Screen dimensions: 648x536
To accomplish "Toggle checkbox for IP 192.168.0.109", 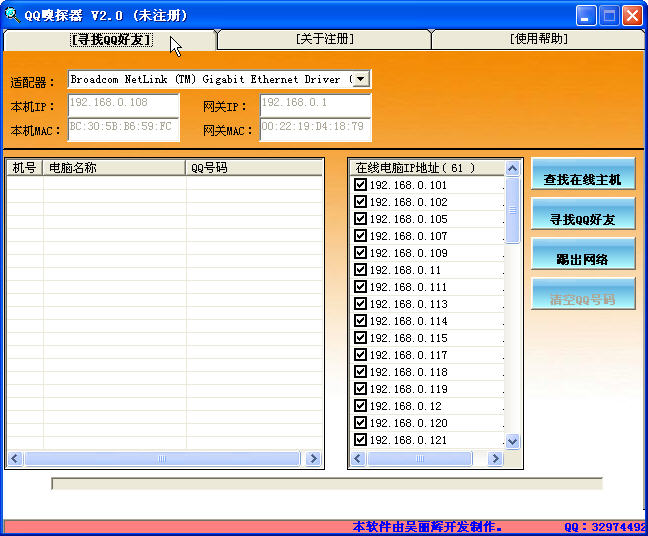I will tap(361, 253).
